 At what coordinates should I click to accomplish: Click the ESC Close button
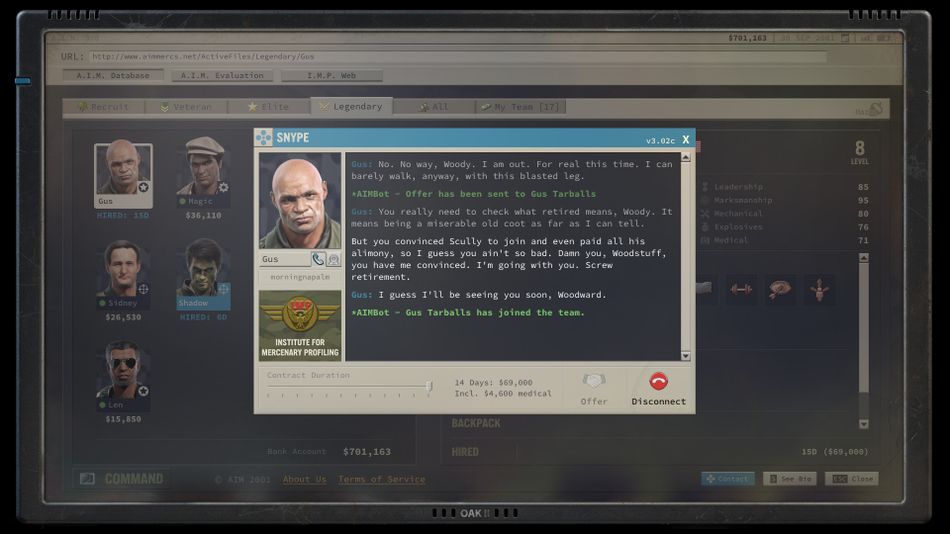tap(852, 479)
